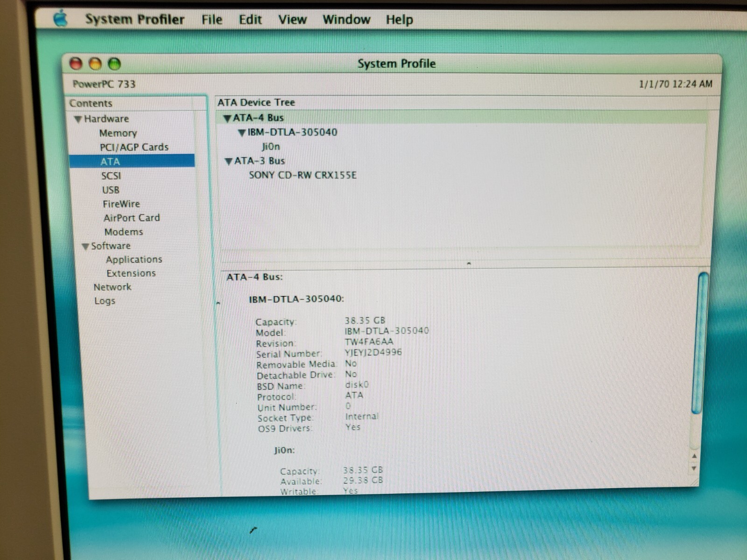Select FireWire in the sidebar
This screenshot has height=560, width=747.
[x=121, y=204]
